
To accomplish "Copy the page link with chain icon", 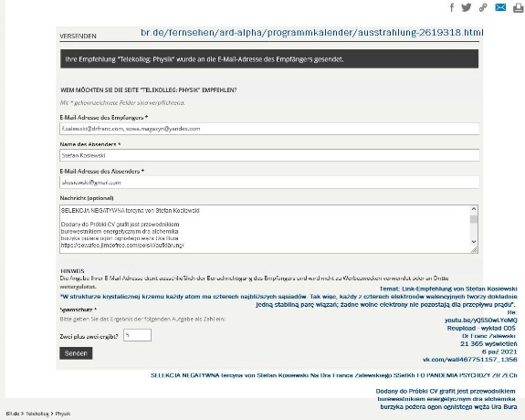I will [483, 7].
